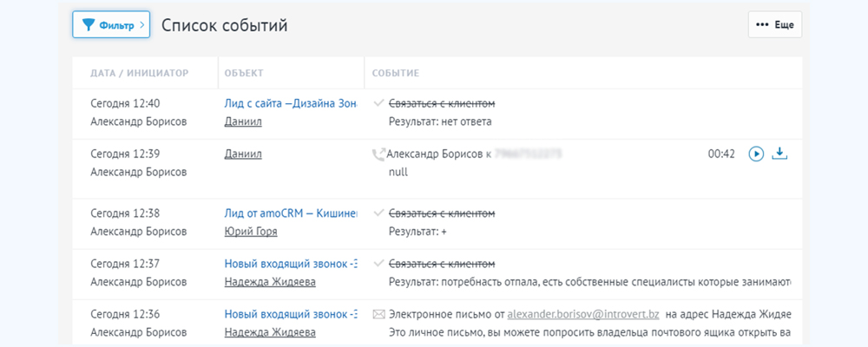Open Новый входящий звонок lead at 12:36
The image size is (868, 347).
click(290, 313)
